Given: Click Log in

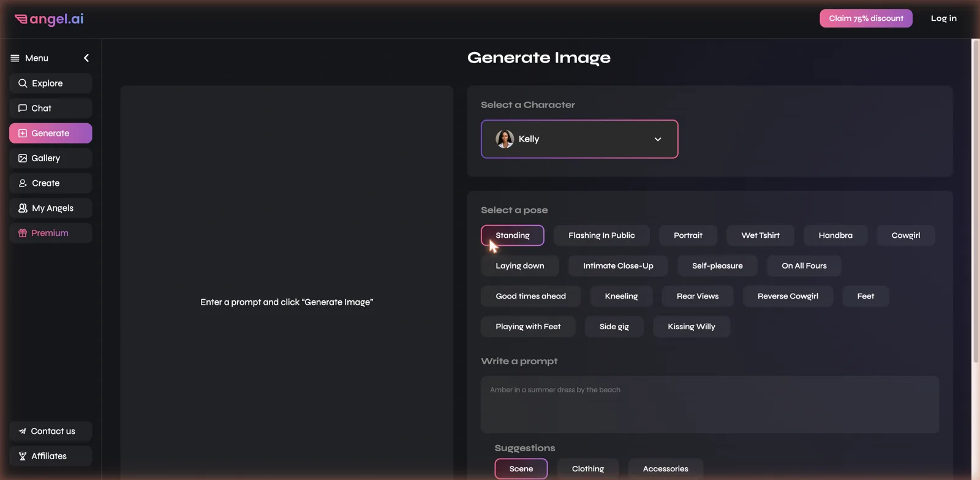Looking at the screenshot, I should pos(943,18).
